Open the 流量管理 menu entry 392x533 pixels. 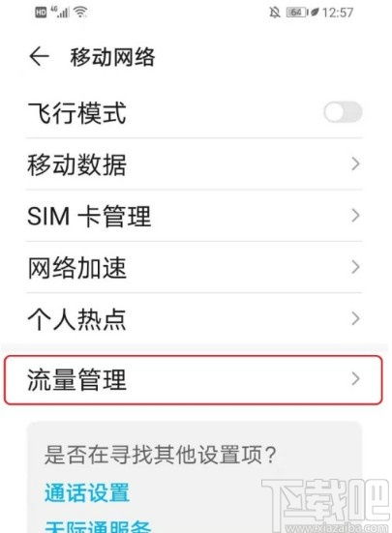194,380
